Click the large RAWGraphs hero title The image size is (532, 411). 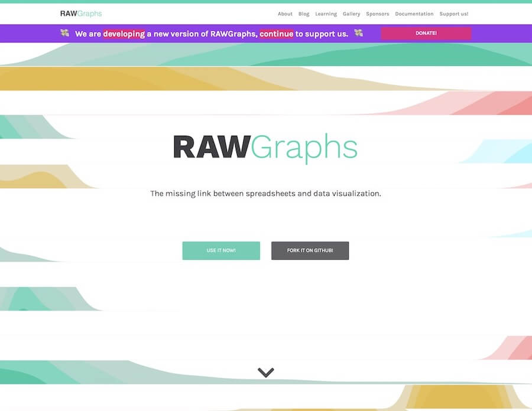coord(265,148)
